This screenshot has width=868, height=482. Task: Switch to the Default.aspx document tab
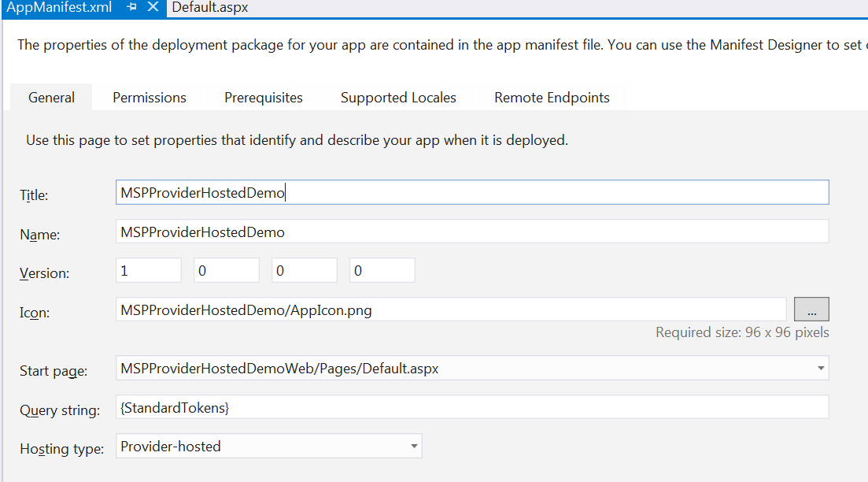(x=210, y=7)
